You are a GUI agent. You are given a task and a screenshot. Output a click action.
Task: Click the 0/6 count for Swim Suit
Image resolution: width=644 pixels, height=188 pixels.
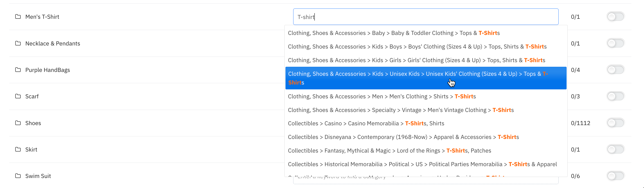575,176
